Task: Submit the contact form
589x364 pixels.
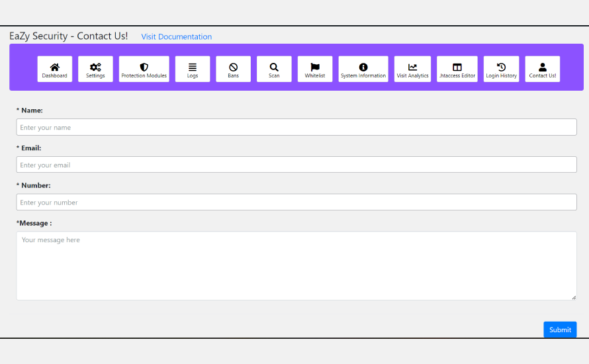Action: click(560, 330)
